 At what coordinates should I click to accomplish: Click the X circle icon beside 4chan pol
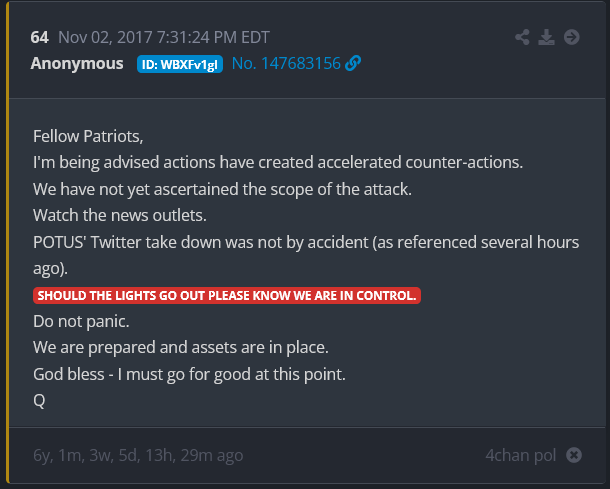574,455
